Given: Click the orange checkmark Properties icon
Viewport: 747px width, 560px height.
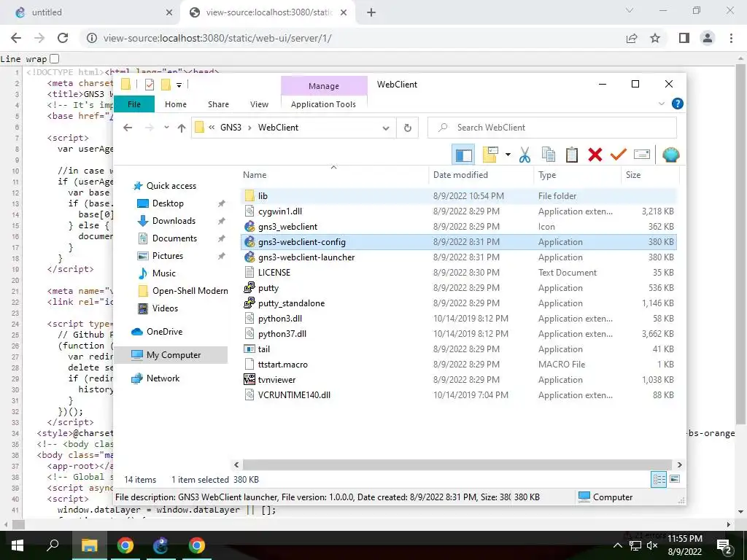Looking at the screenshot, I should [619, 155].
